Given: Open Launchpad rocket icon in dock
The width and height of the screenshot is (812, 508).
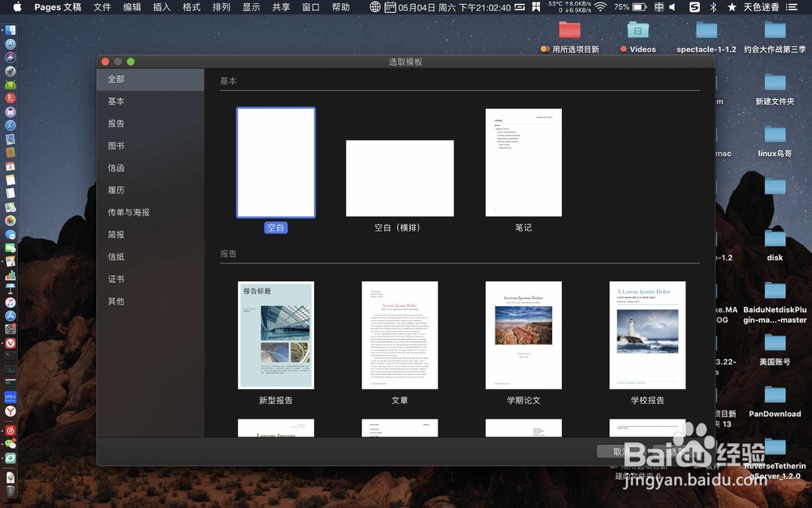Looking at the screenshot, I should tap(11, 71).
